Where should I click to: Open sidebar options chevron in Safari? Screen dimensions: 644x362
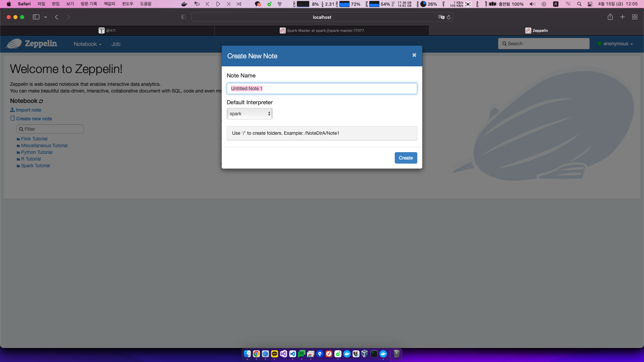(45, 17)
